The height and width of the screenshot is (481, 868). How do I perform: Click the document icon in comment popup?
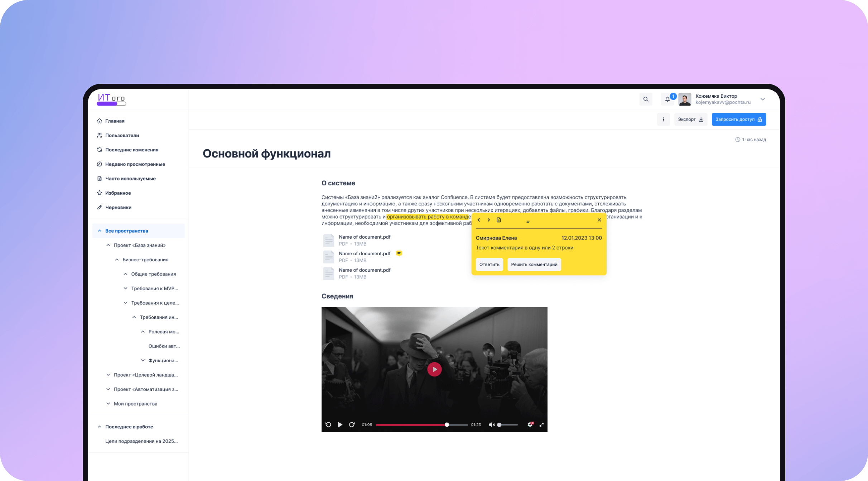click(498, 220)
